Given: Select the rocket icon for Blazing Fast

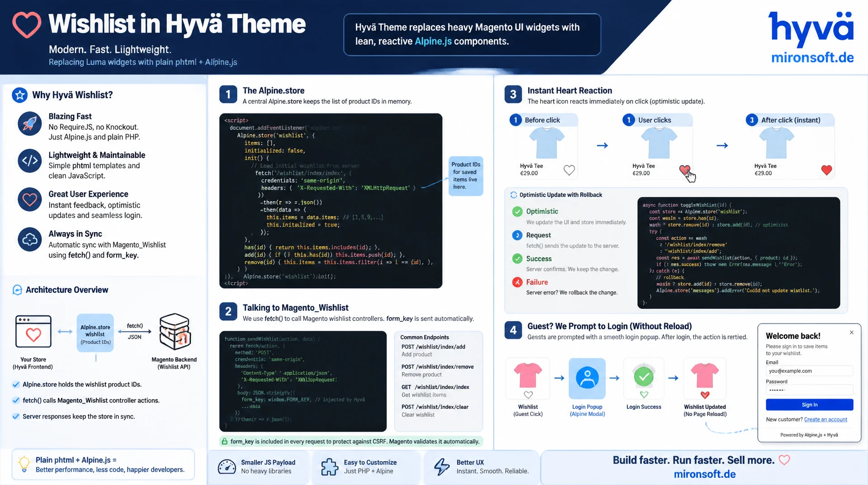Looking at the screenshot, I should coord(30,124).
